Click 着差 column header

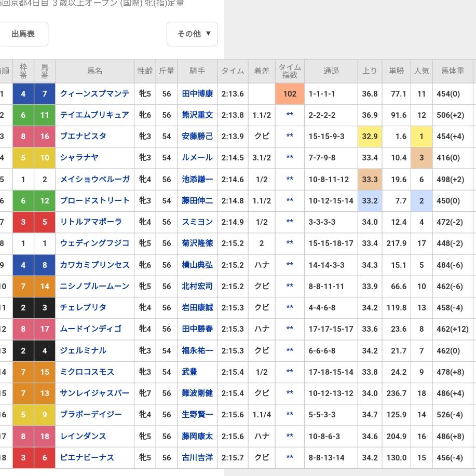[262, 71]
